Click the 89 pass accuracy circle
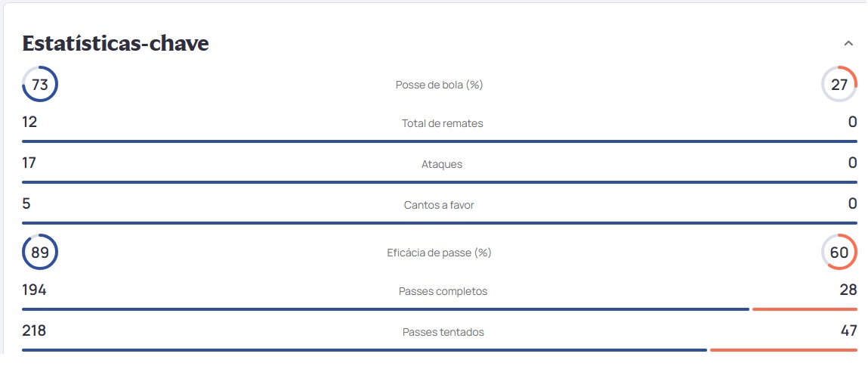 point(40,252)
